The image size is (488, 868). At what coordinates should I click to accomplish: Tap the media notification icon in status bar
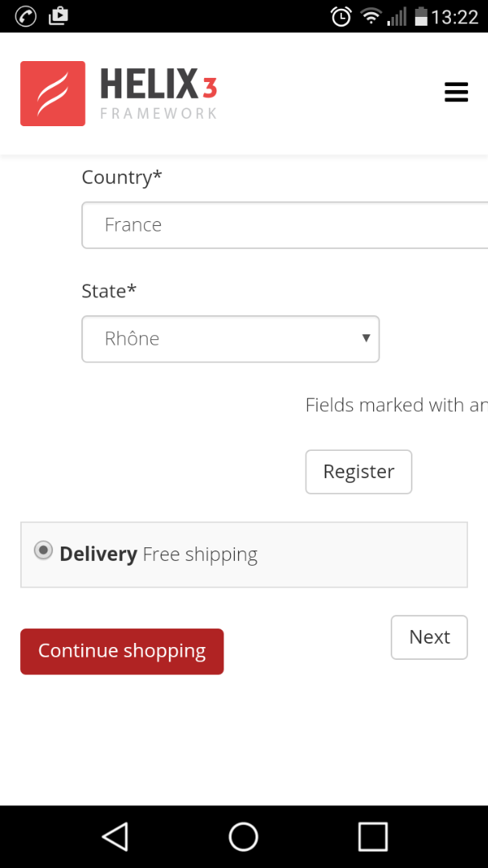58,16
